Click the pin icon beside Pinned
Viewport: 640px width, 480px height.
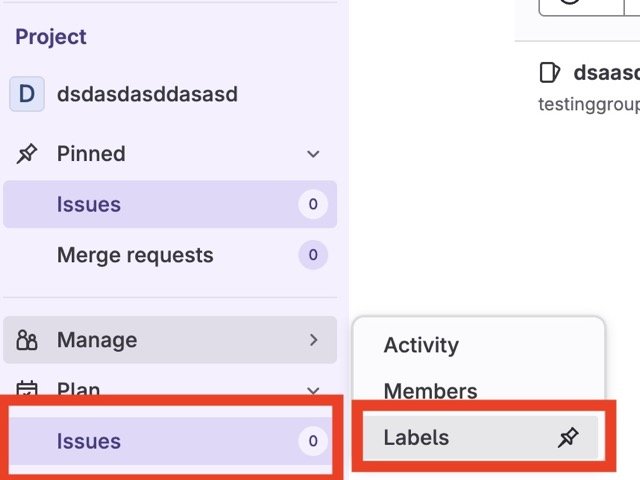coord(27,154)
